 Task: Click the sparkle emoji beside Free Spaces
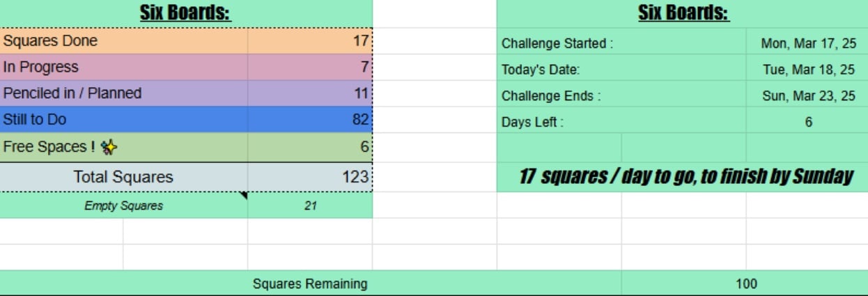109,147
